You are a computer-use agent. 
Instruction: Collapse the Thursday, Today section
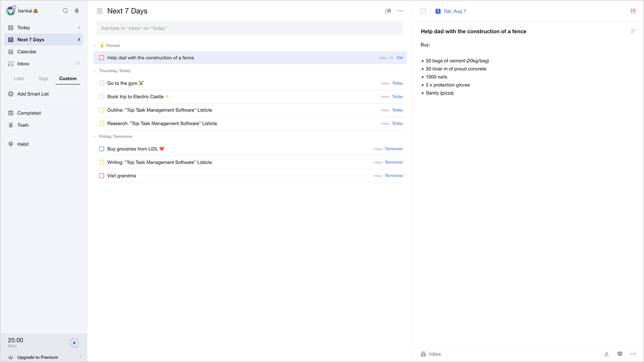click(x=95, y=71)
